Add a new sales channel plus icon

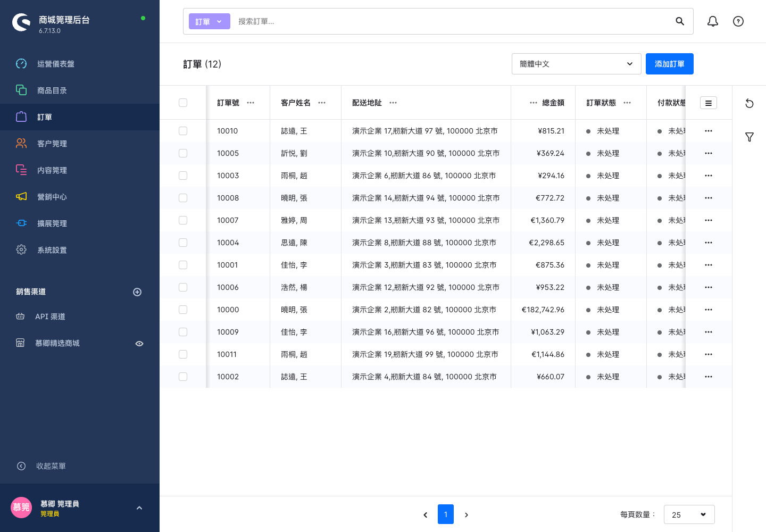click(137, 292)
